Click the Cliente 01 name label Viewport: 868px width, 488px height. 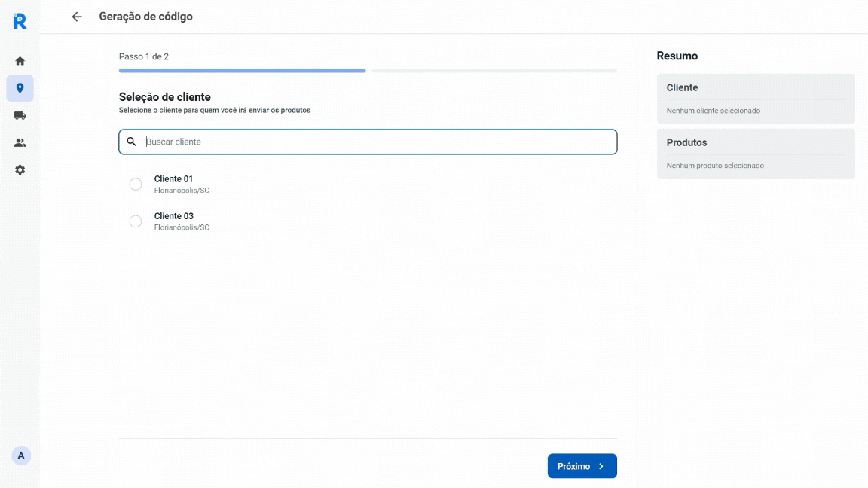click(x=173, y=179)
